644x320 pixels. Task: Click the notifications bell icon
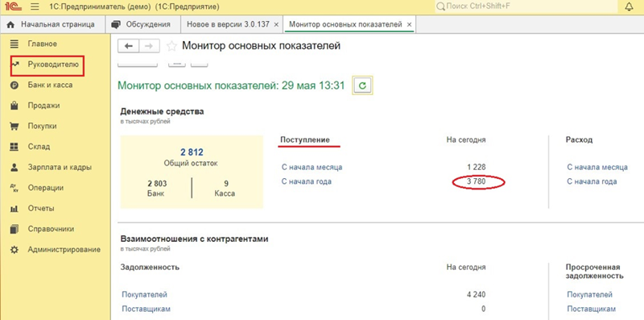pos(629,7)
